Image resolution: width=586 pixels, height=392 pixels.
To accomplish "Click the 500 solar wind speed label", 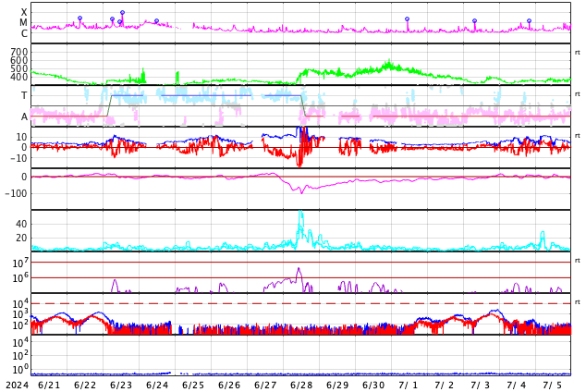I will pyautogui.click(x=19, y=68).
